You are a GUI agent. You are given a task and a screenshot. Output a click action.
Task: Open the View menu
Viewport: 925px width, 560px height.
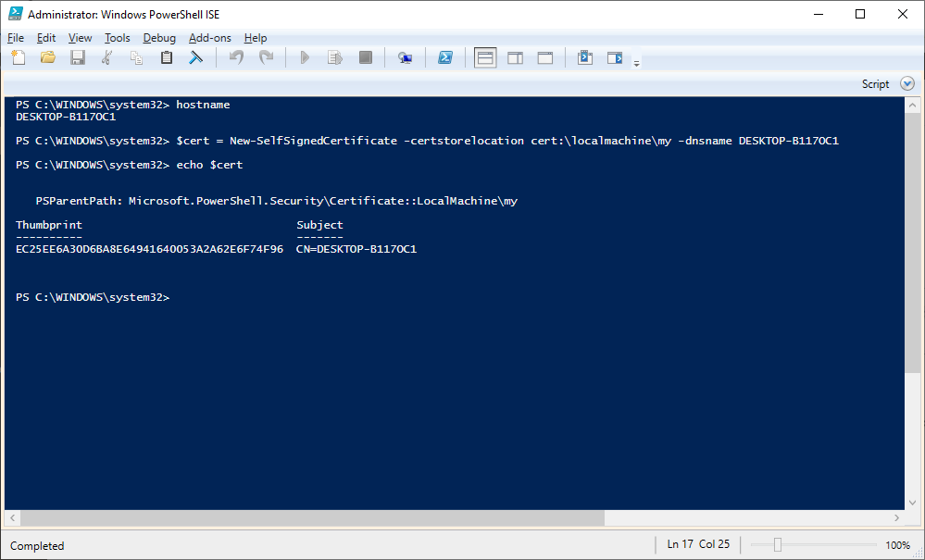81,38
